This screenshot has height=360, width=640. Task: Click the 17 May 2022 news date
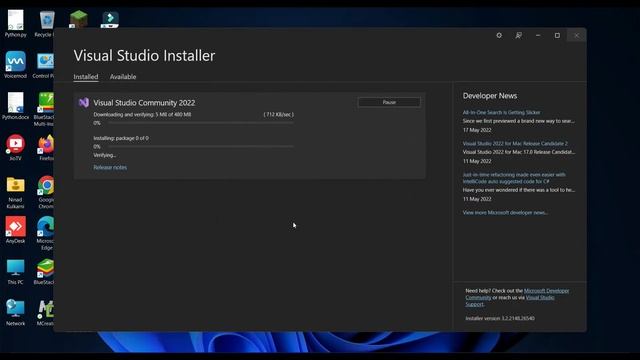477,130
